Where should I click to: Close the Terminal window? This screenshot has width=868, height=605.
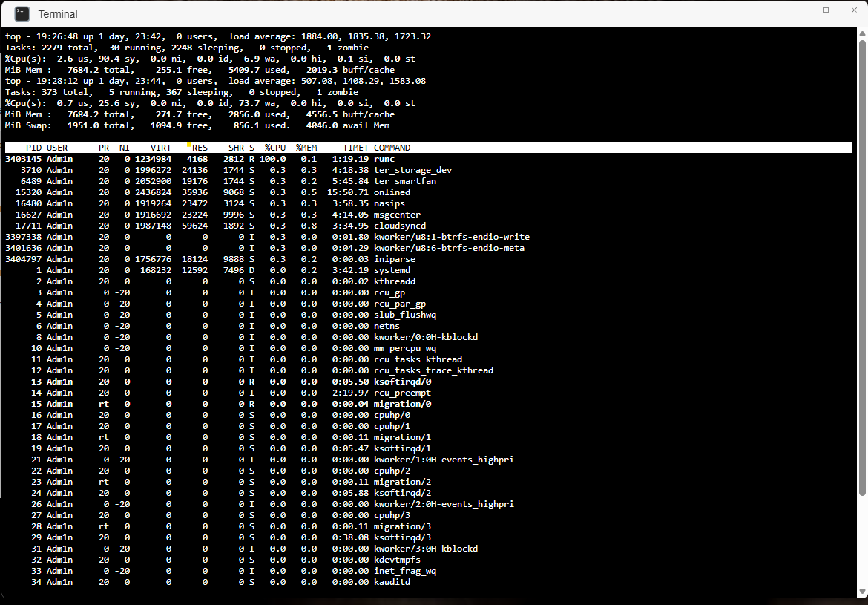click(x=854, y=10)
